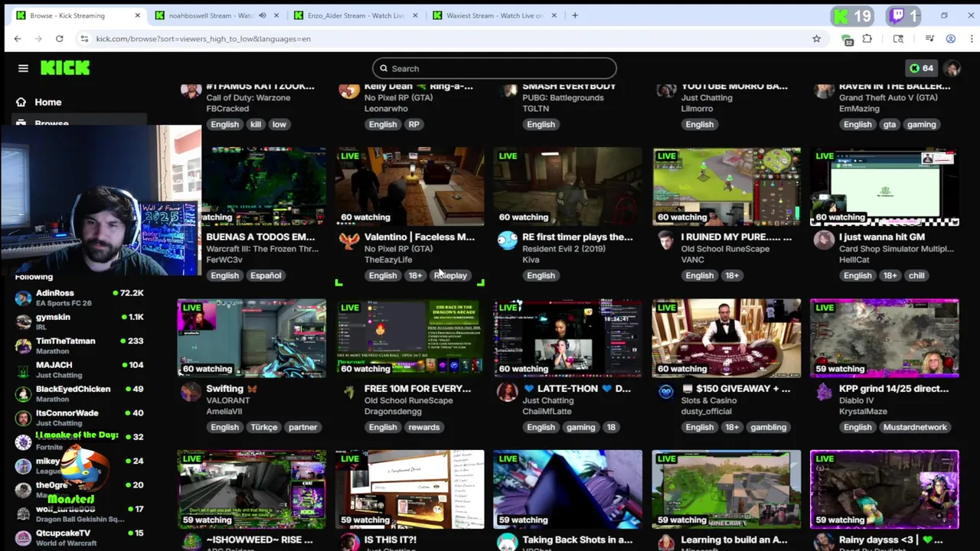Image resolution: width=980 pixels, height=551 pixels.
Task: Open QtcupcakeTV channel in sidebar
Action: [x=80, y=538]
